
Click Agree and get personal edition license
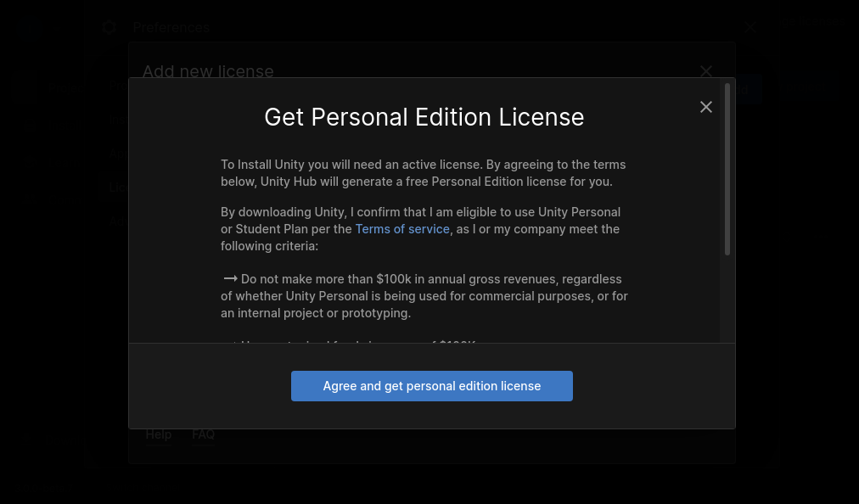[x=432, y=386]
